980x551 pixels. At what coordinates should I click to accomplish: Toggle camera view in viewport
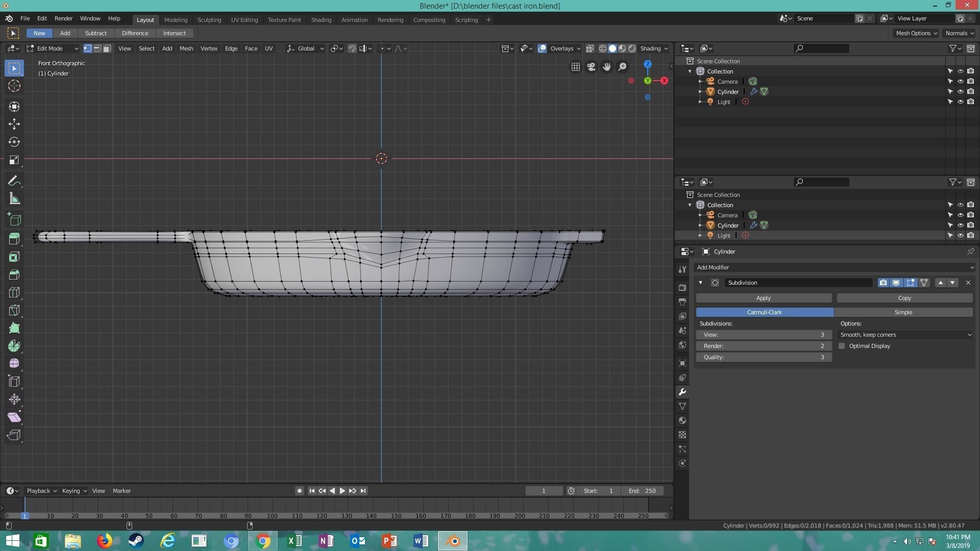(x=591, y=67)
